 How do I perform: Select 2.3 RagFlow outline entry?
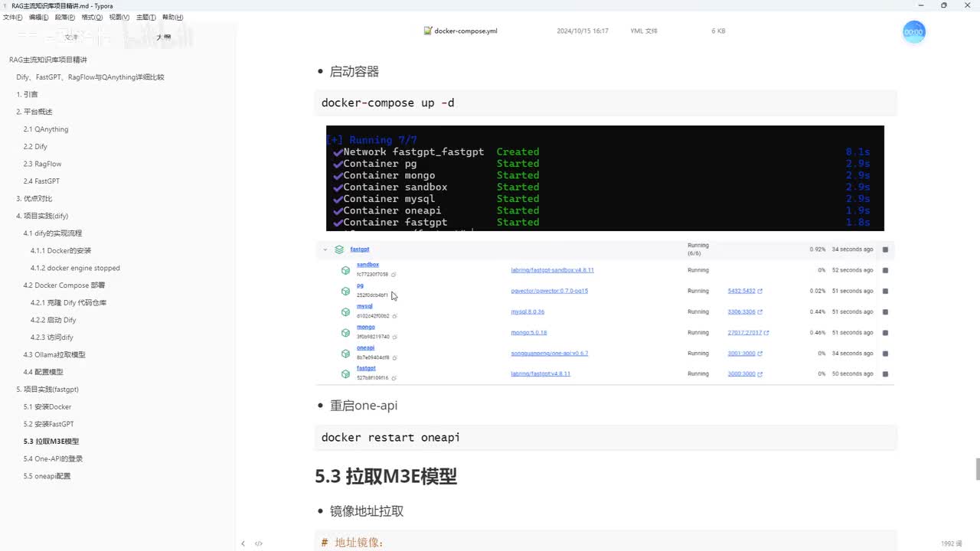pos(42,164)
